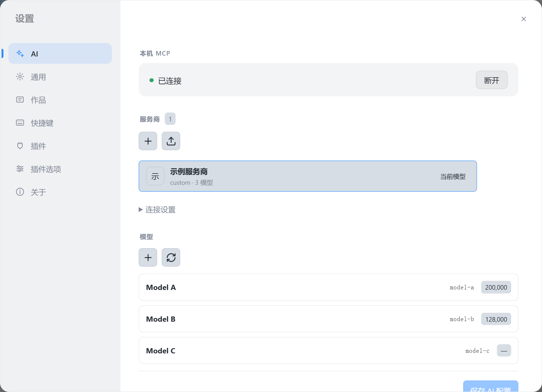Click the provider count badge 1

point(170,119)
